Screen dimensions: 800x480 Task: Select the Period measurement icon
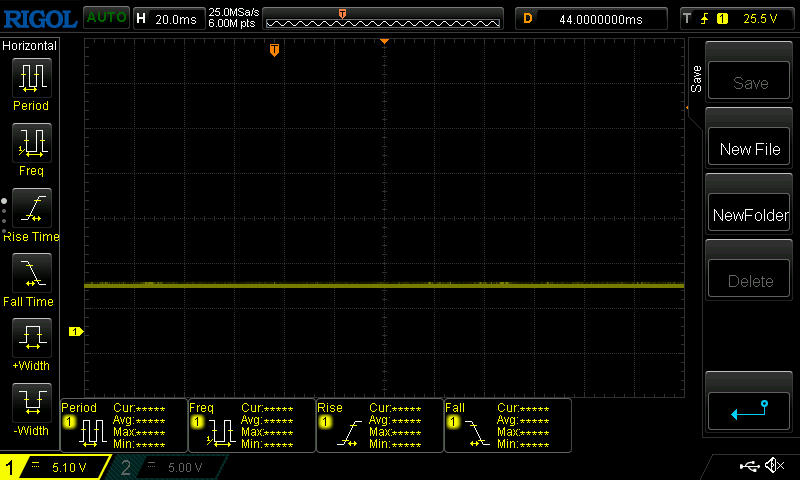point(32,78)
